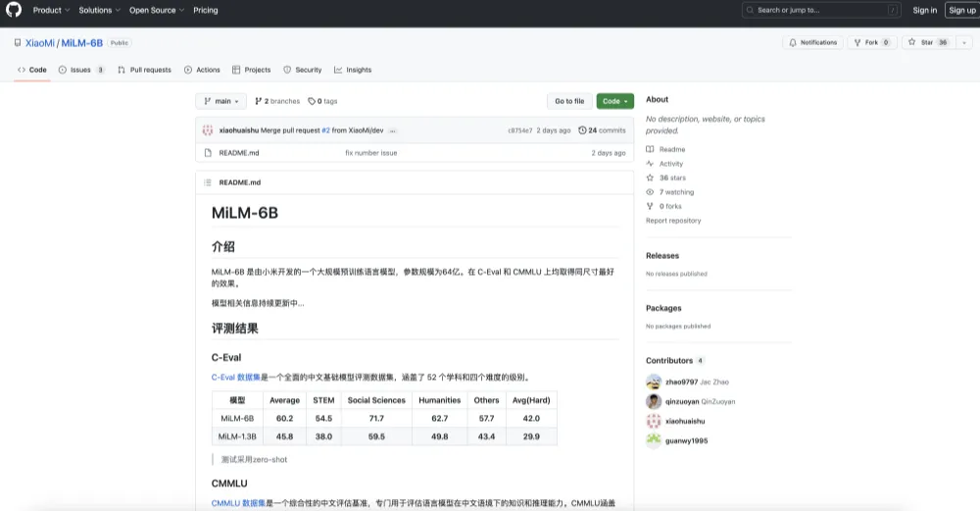Switch to the Actions tab
980x511 pixels.
(202, 70)
